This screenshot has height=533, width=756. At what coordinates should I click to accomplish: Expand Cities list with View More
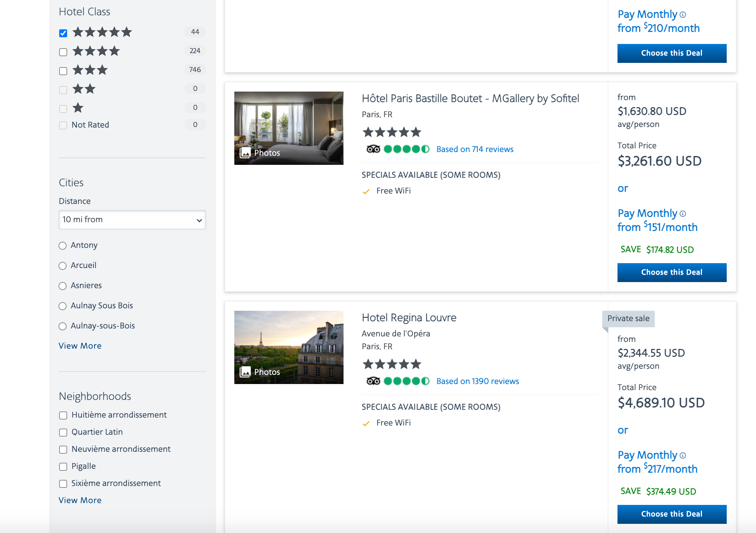[80, 346]
